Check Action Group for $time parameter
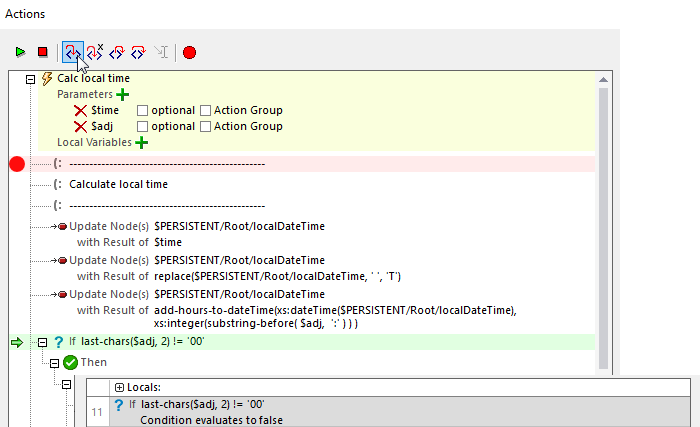Viewport: 700px width, 427px height. 206,111
